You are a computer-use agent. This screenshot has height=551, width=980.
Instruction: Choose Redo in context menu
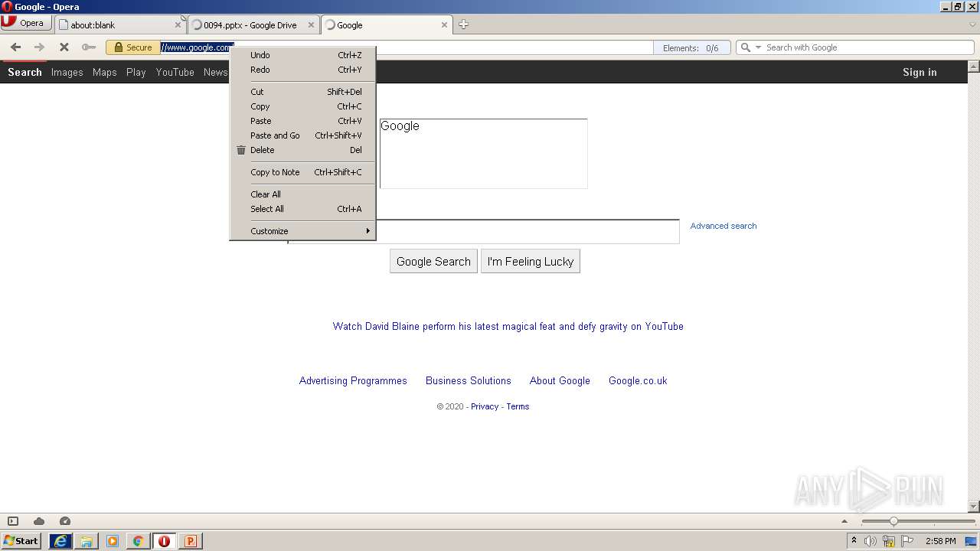click(x=302, y=70)
